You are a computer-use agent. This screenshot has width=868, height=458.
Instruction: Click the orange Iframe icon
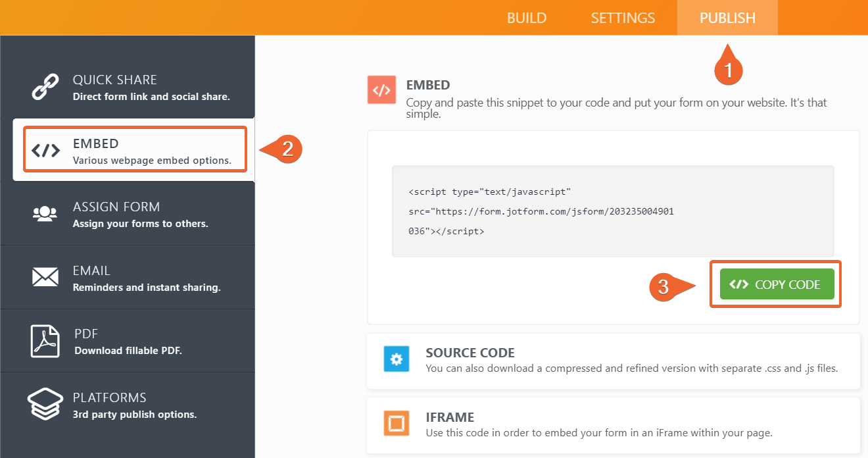[x=395, y=424]
